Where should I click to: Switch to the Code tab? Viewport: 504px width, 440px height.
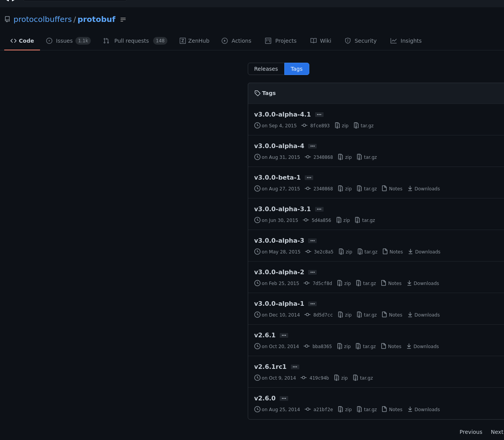click(x=22, y=41)
